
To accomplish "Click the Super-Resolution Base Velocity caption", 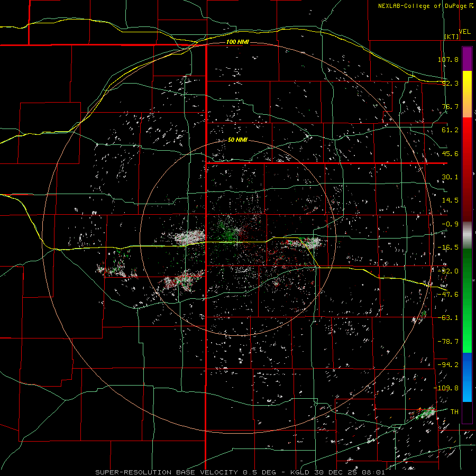I will coord(240,472).
